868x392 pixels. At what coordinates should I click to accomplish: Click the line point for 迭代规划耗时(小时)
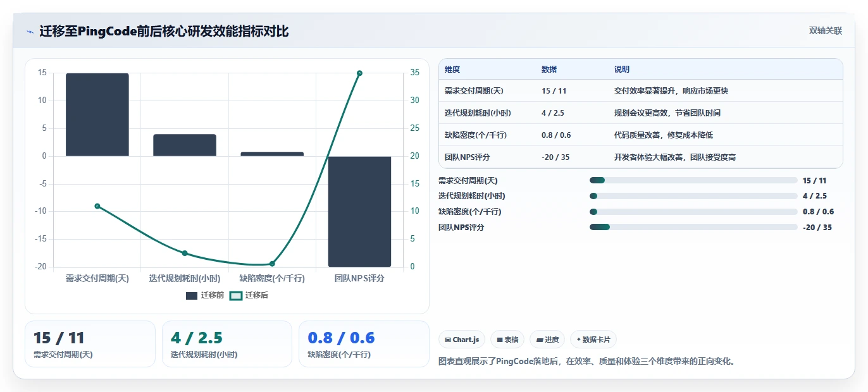pyautogui.click(x=185, y=253)
